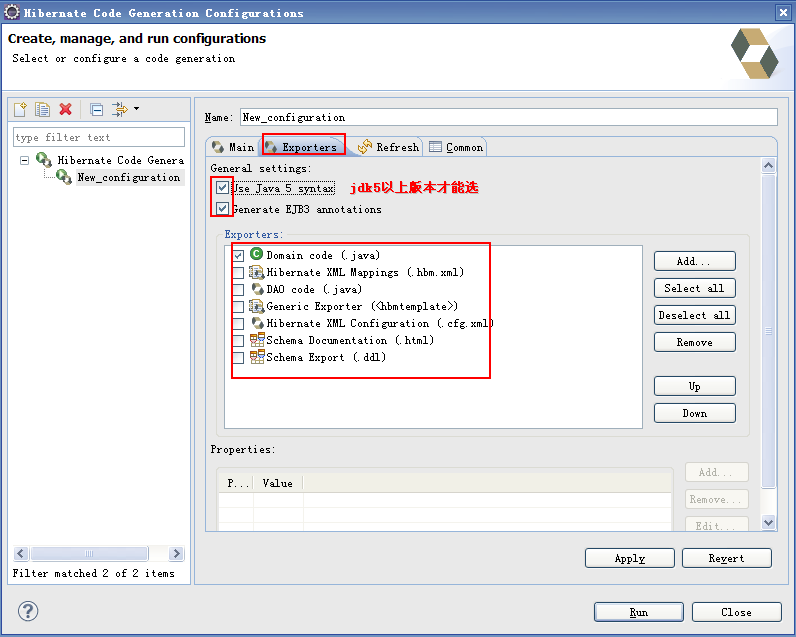Click the P... column header

[237, 483]
